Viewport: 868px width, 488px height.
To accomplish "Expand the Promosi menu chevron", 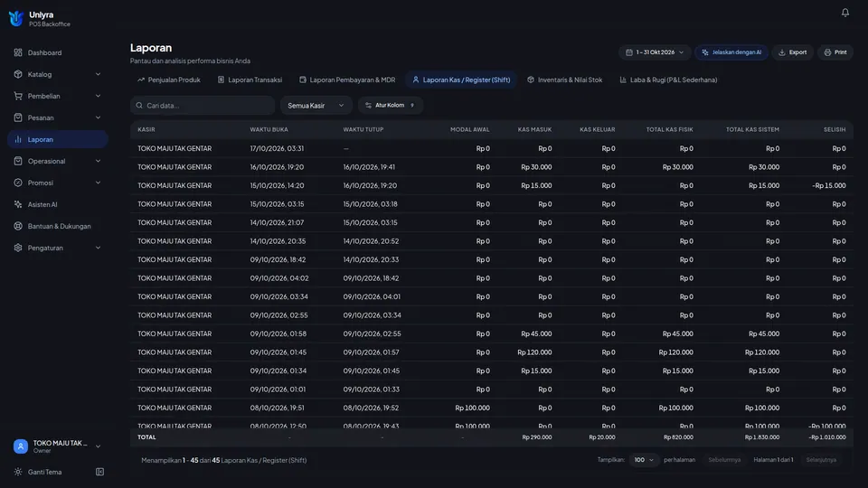I will click(x=98, y=183).
